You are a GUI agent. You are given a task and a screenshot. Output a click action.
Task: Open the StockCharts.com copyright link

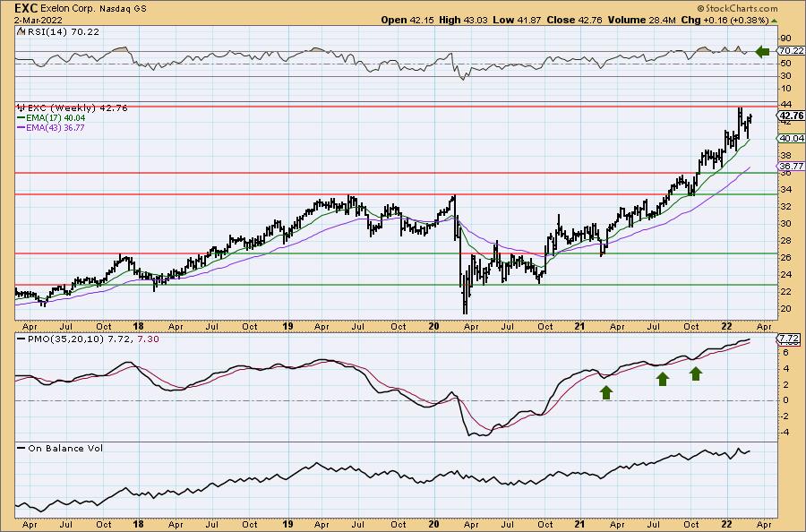[x=737, y=8]
